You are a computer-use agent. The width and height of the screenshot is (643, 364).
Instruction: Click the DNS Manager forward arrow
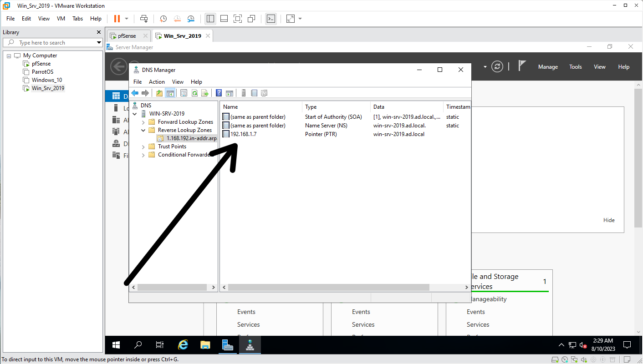145,93
